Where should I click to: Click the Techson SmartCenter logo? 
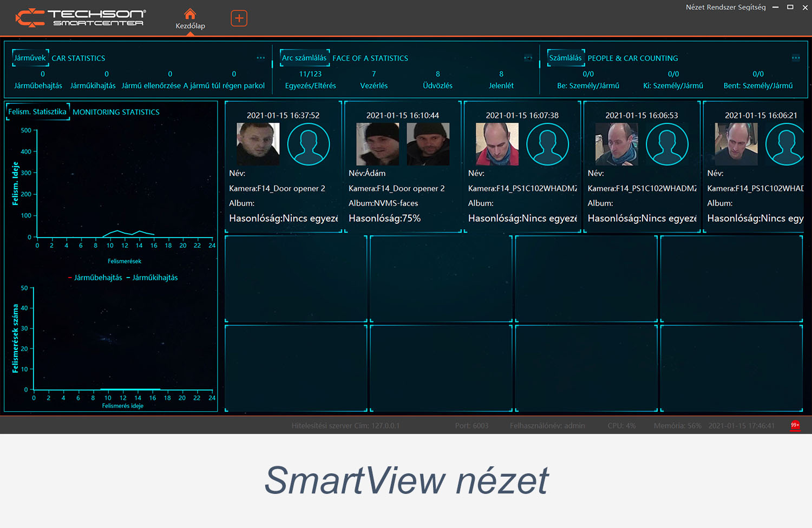point(81,18)
